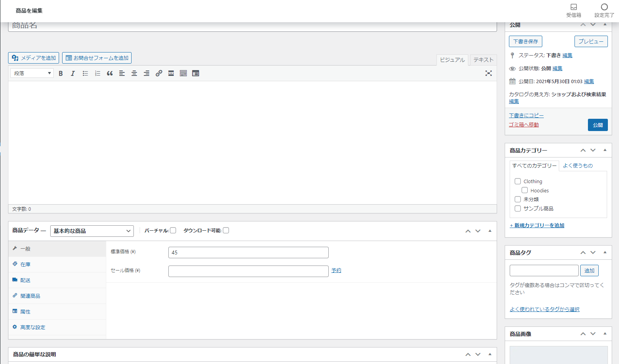Align text left

click(122, 73)
